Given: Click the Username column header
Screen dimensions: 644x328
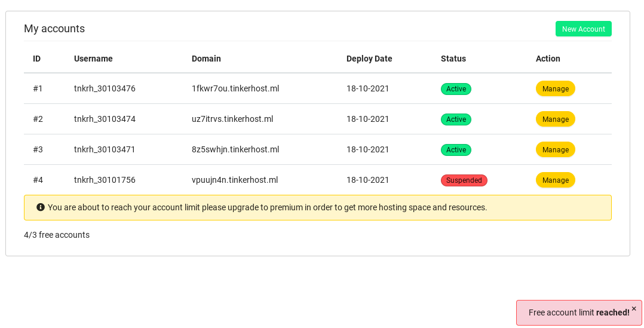Looking at the screenshot, I should point(93,59).
